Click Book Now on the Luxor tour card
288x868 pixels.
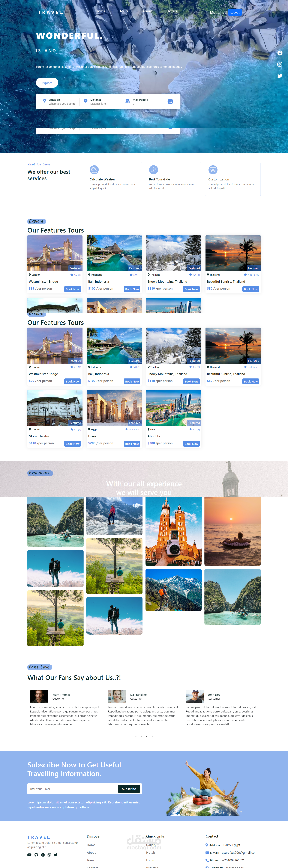click(132, 444)
